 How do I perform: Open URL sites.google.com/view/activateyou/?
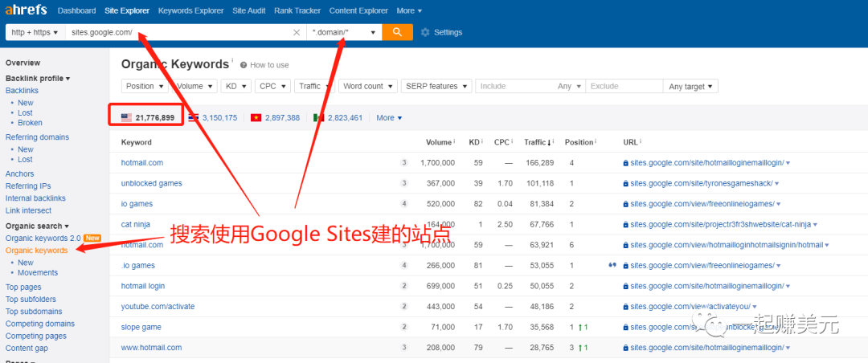[690, 307]
